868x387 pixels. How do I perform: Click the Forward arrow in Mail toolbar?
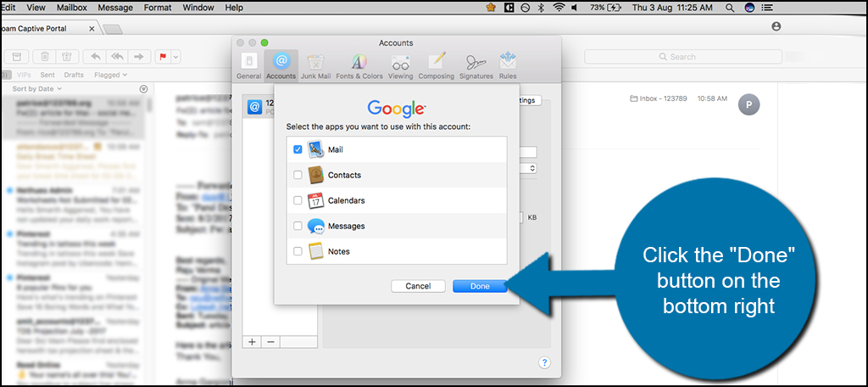tap(139, 57)
